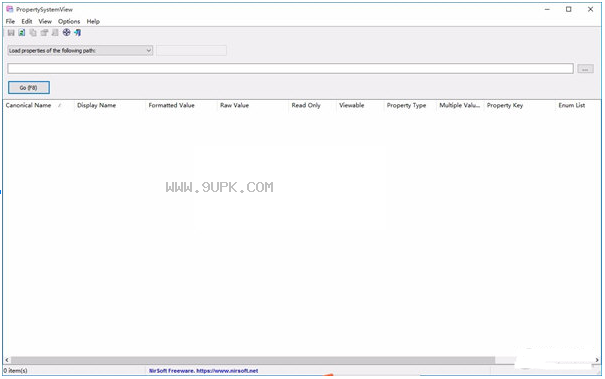Minimize the PropertySystemView window
The height and width of the screenshot is (379, 605).
pos(547,9)
